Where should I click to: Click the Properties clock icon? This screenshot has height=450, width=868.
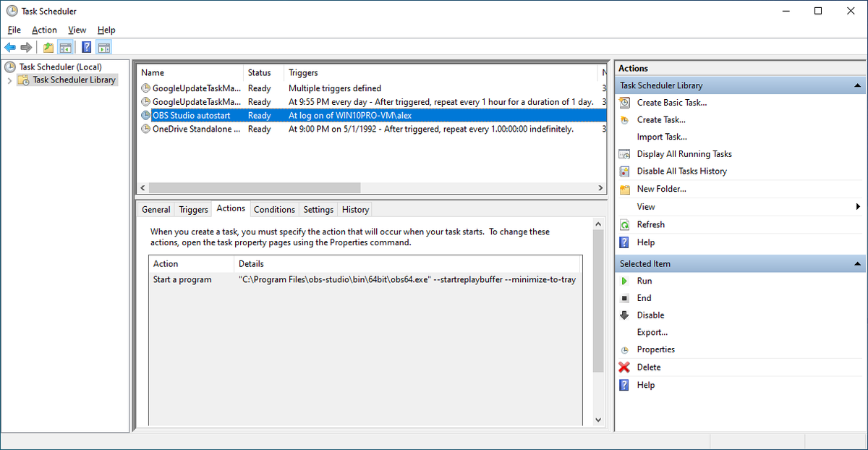point(625,350)
